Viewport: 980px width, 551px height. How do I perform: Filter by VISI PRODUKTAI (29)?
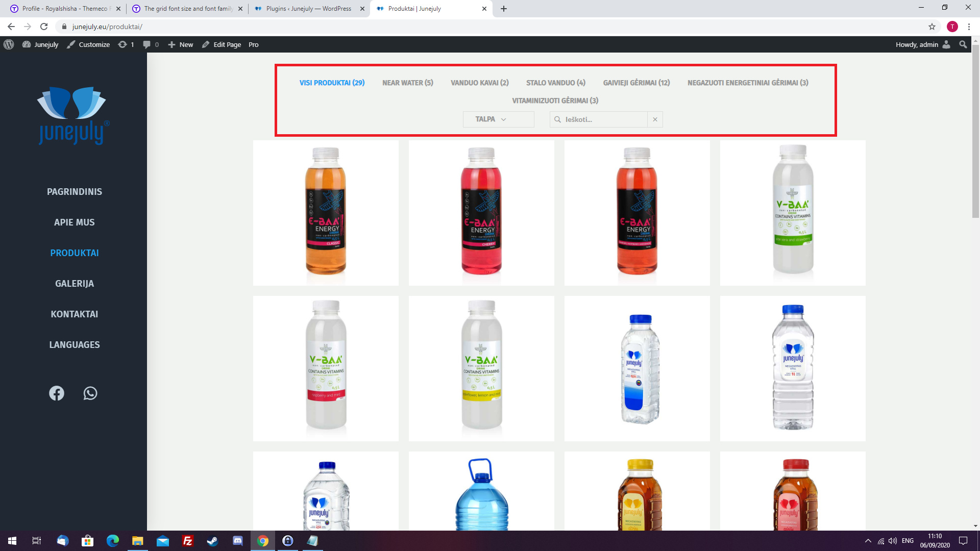(x=332, y=83)
